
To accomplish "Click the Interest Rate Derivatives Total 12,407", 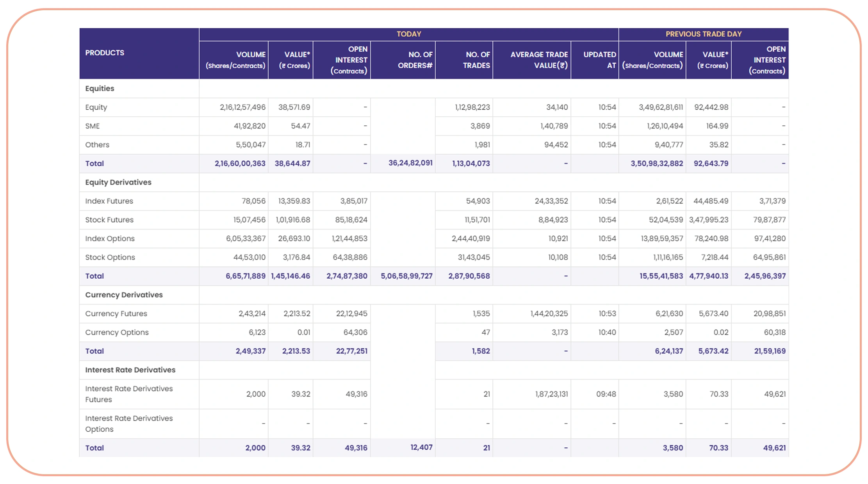I will (421, 448).
